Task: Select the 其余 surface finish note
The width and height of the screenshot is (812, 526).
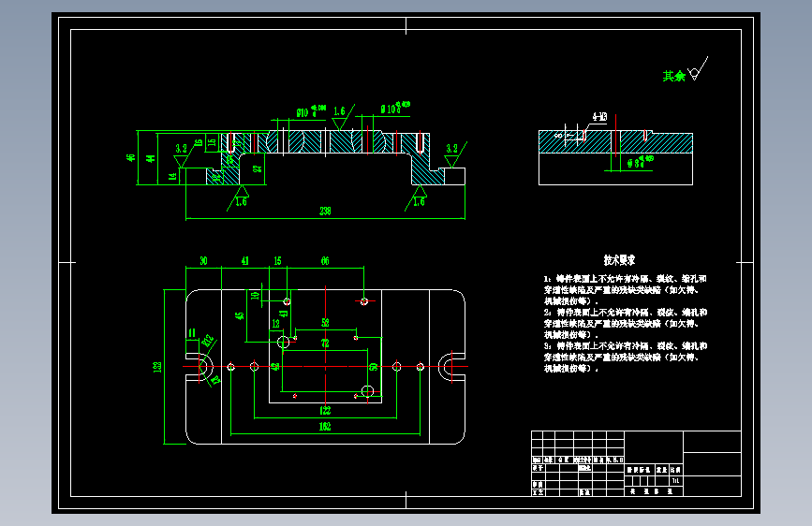Action: [x=673, y=76]
